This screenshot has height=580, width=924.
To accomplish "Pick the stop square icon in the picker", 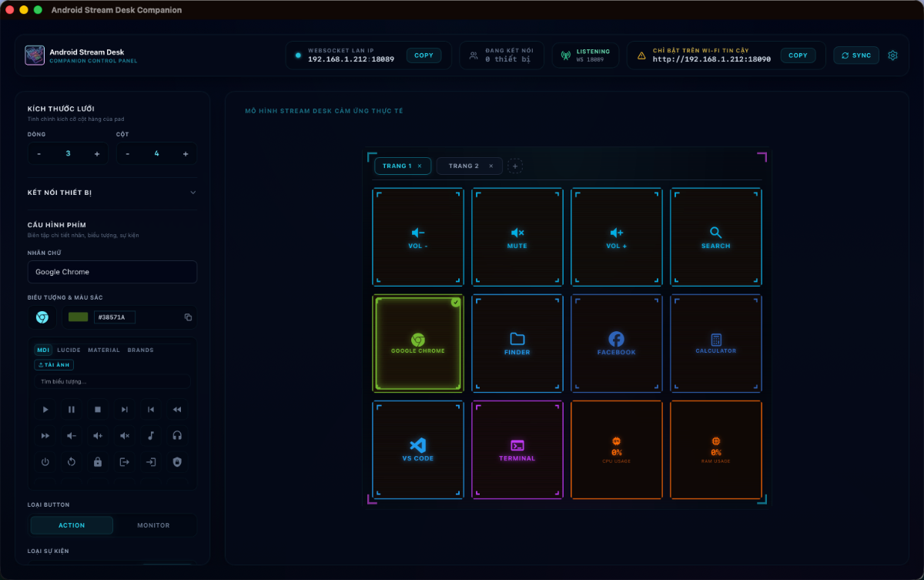I will [x=98, y=410].
